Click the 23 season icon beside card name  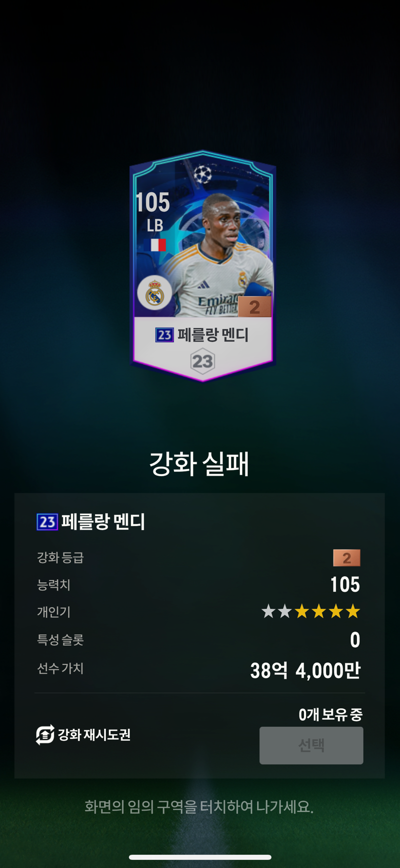(164, 335)
